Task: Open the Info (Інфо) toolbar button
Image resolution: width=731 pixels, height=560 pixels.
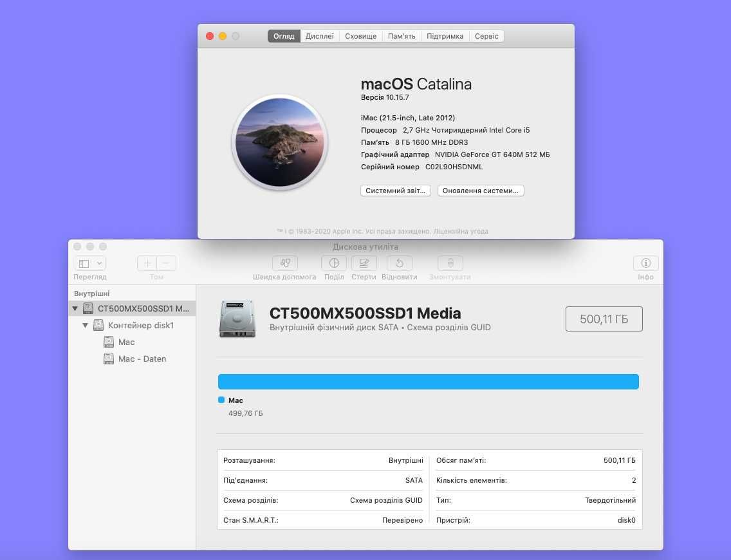Action: (x=645, y=263)
